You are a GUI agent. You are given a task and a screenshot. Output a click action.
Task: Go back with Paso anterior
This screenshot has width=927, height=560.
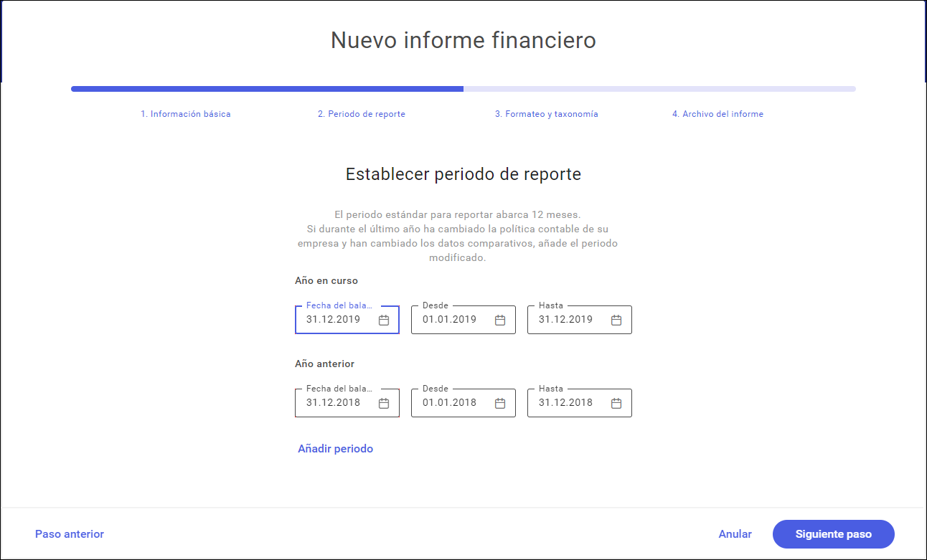pyautogui.click(x=70, y=534)
